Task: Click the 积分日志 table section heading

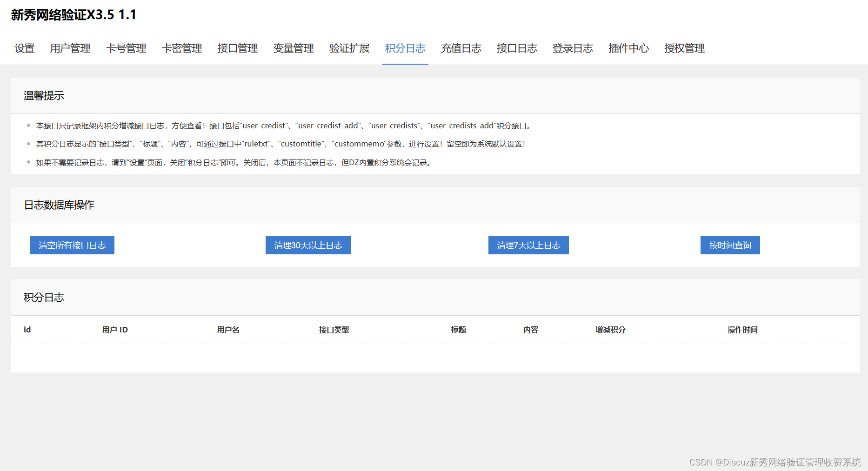Action: pos(44,298)
